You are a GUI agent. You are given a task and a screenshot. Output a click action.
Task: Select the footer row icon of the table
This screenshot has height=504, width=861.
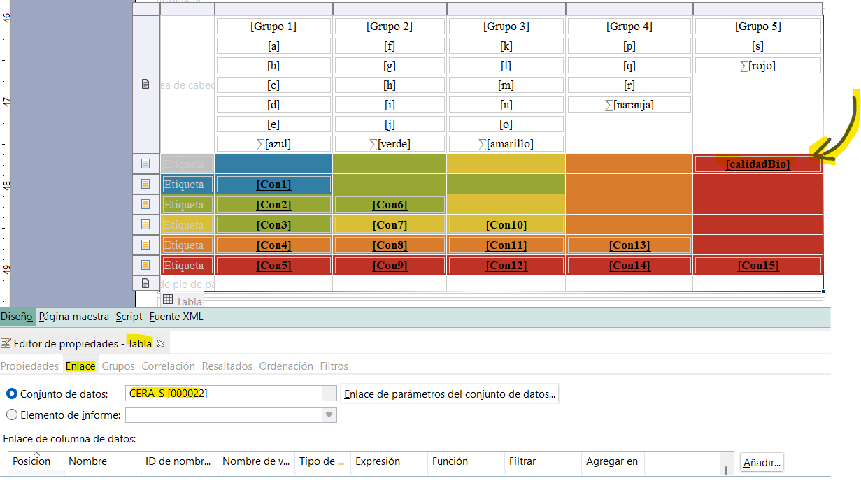pos(145,284)
